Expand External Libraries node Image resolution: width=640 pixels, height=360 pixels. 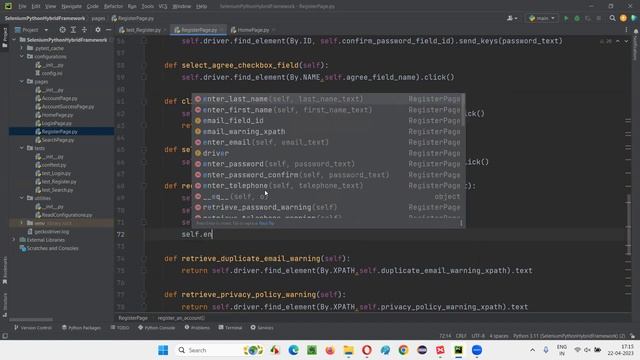tap(13, 240)
